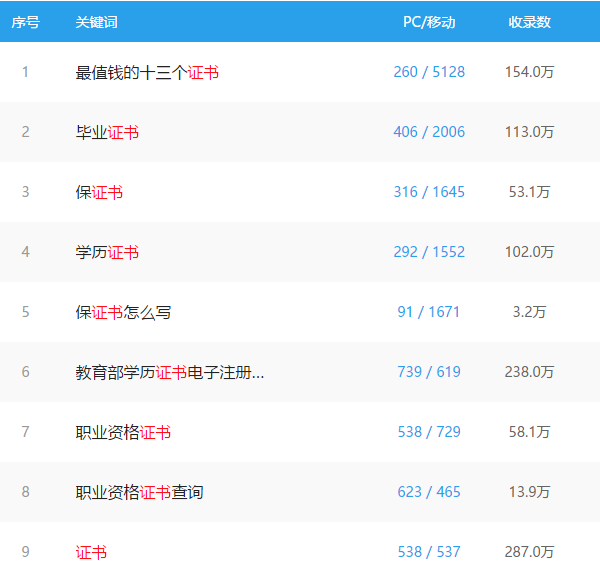The height and width of the screenshot is (573, 600).
Task: Select the 154.0万 count cell
Action: click(x=530, y=72)
